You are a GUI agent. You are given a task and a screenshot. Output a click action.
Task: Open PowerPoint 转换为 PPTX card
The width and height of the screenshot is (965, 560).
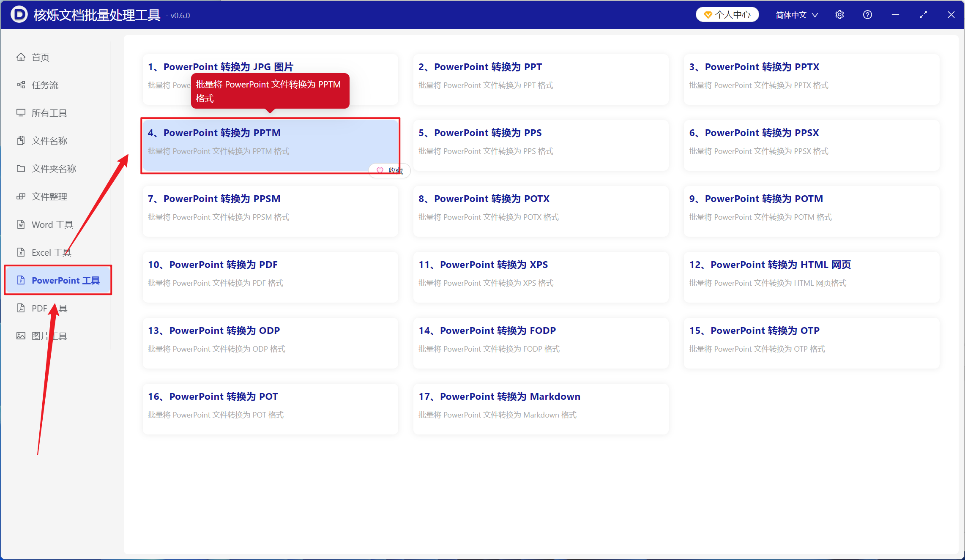(812, 79)
